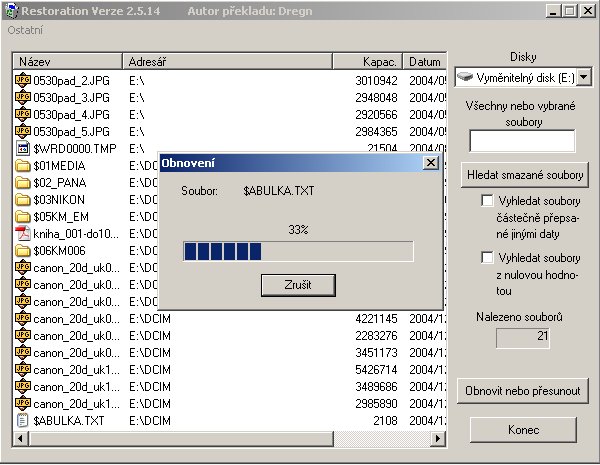
Task: Click the JPG icon of 0530pad_2.JPG
Action: (23, 80)
